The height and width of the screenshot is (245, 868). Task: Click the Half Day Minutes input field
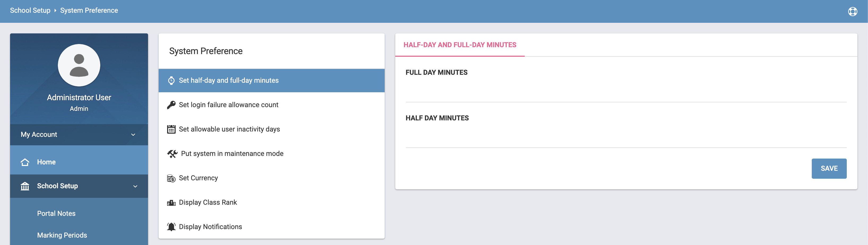(626, 138)
